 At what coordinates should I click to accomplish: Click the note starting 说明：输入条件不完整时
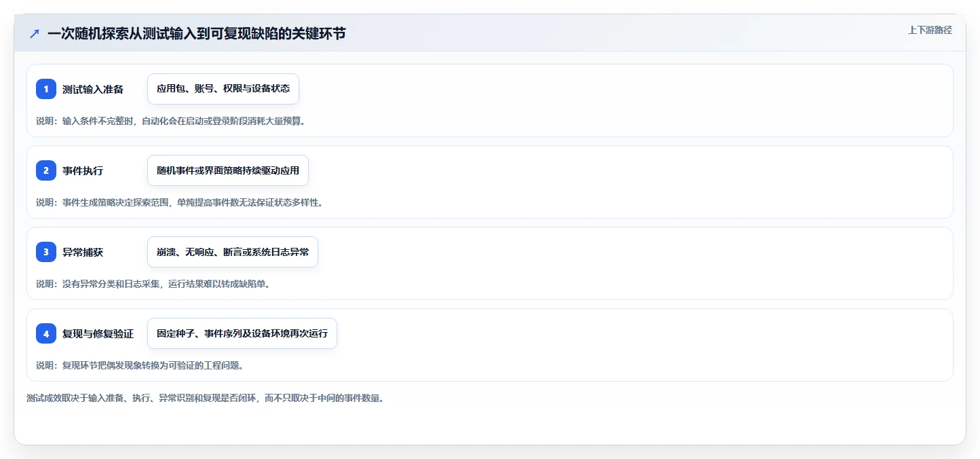point(170,121)
